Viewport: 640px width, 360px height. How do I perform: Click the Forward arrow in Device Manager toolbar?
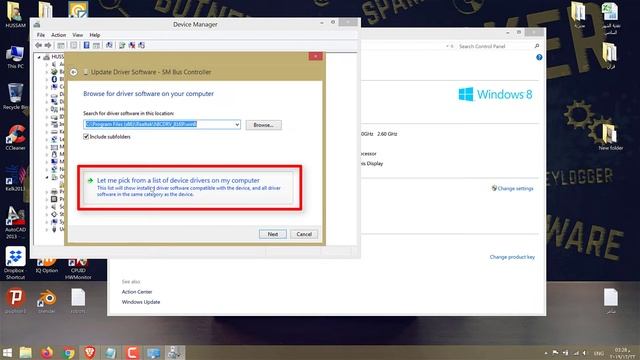pos(48,45)
